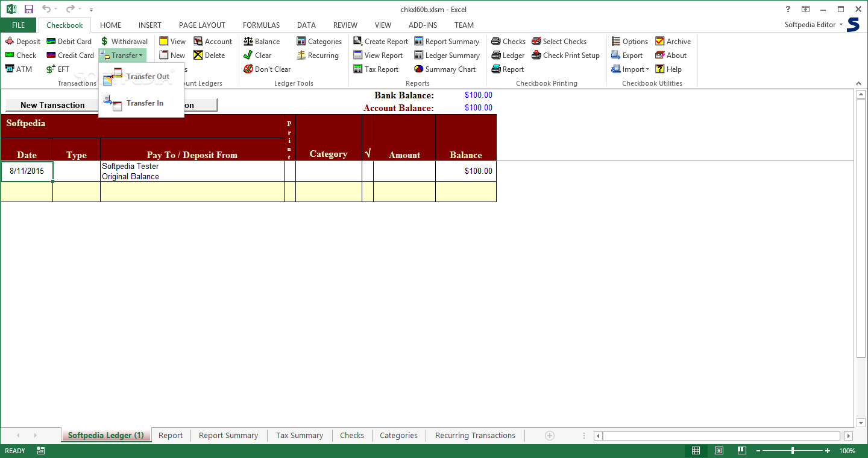This screenshot has height=458, width=868.
Task: Click the zoom slider handle
Action: [793, 451]
